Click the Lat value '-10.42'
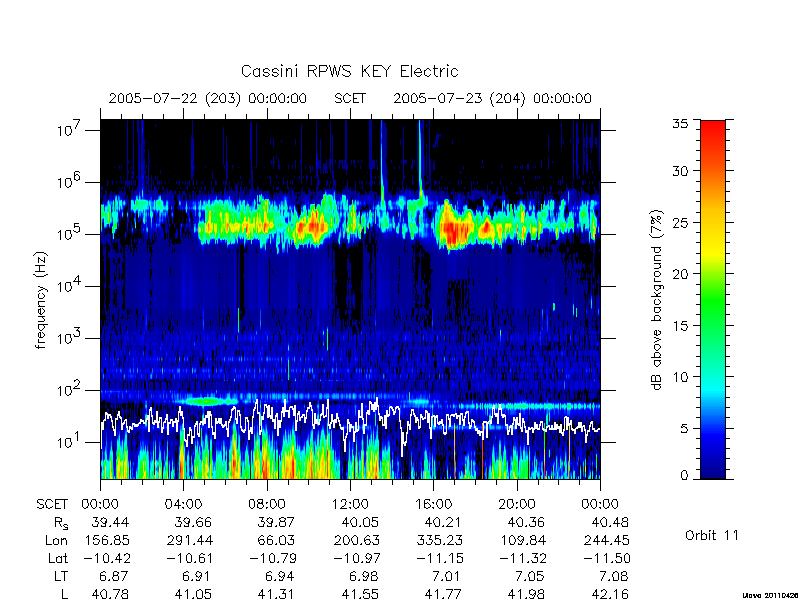800x600 pixels. click(106, 558)
